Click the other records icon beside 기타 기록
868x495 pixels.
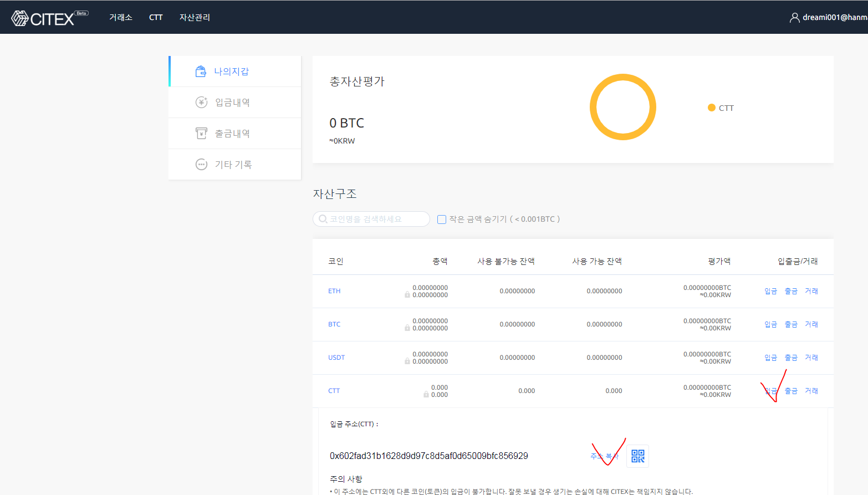[x=201, y=165]
